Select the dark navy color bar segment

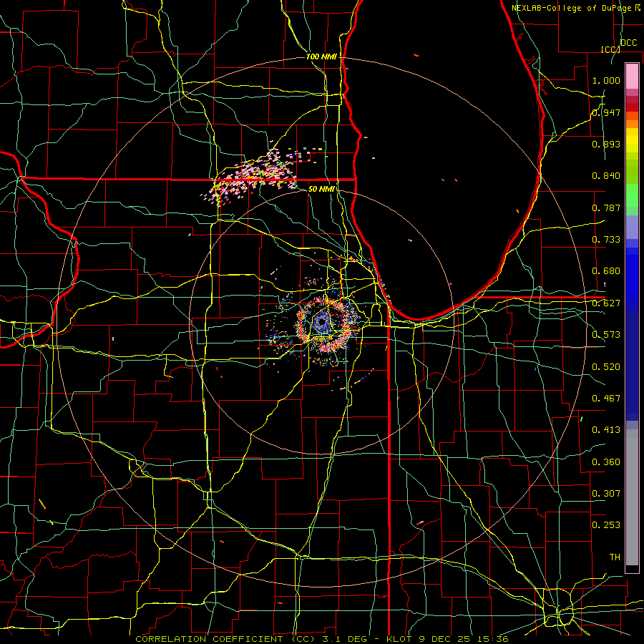click(x=632, y=366)
